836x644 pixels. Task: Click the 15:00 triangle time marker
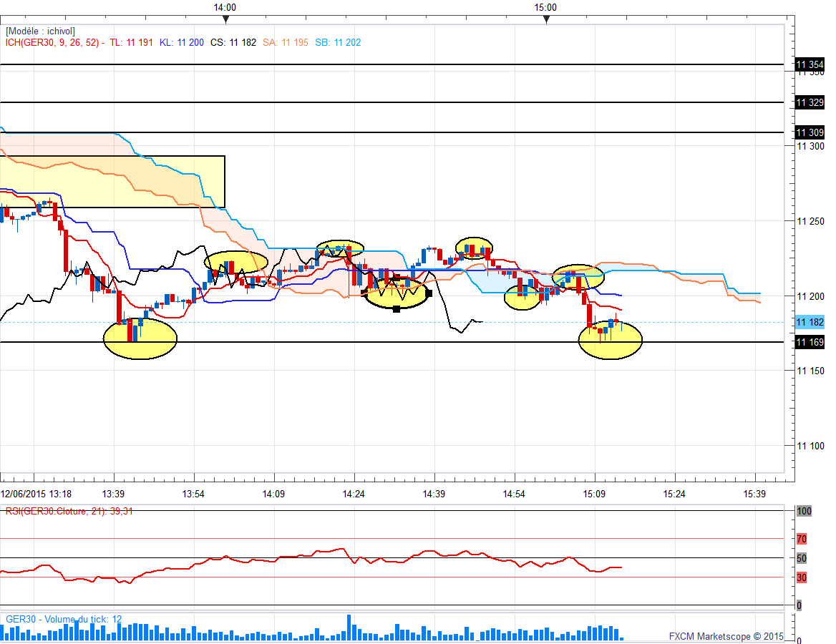click(547, 20)
